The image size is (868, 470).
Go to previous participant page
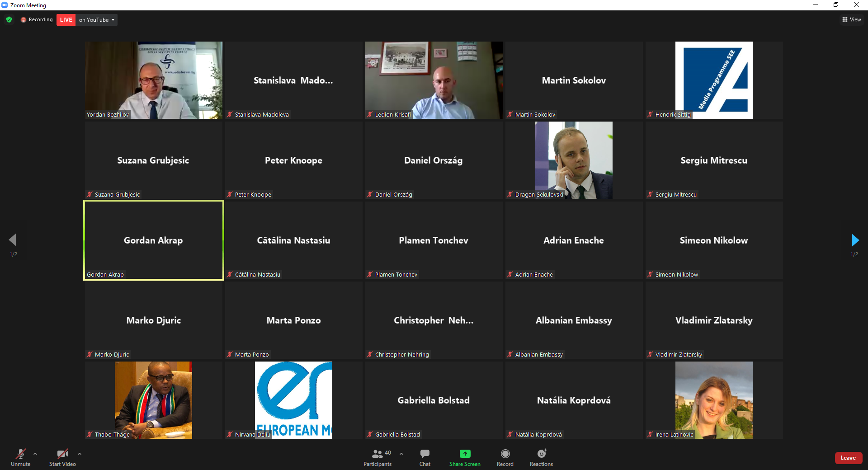tap(13, 240)
